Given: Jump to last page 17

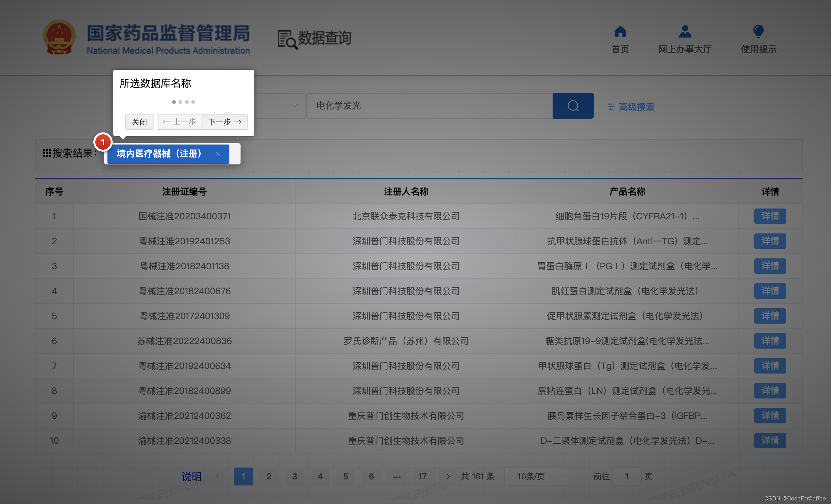Looking at the screenshot, I should point(422,476).
